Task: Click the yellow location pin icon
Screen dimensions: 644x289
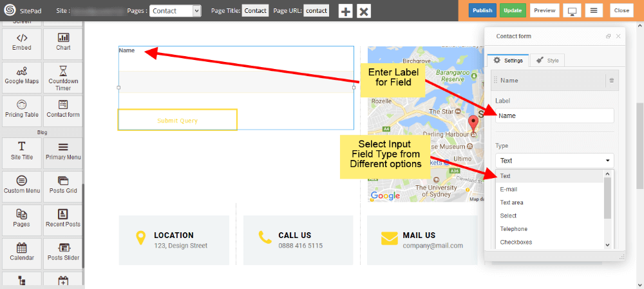Action: 140,239
